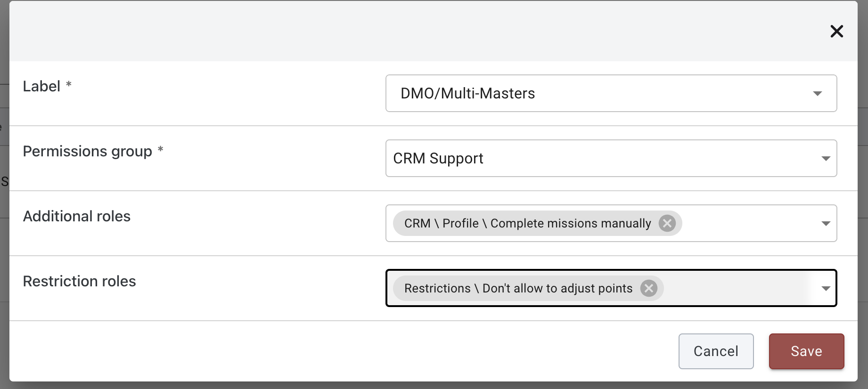This screenshot has width=868, height=389.
Task: Remove the Don't allow to adjust points chip
Action: point(648,288)
